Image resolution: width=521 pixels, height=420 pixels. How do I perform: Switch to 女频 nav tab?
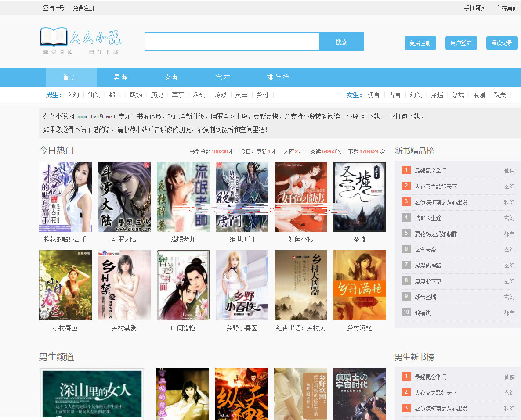click(172, 77)
